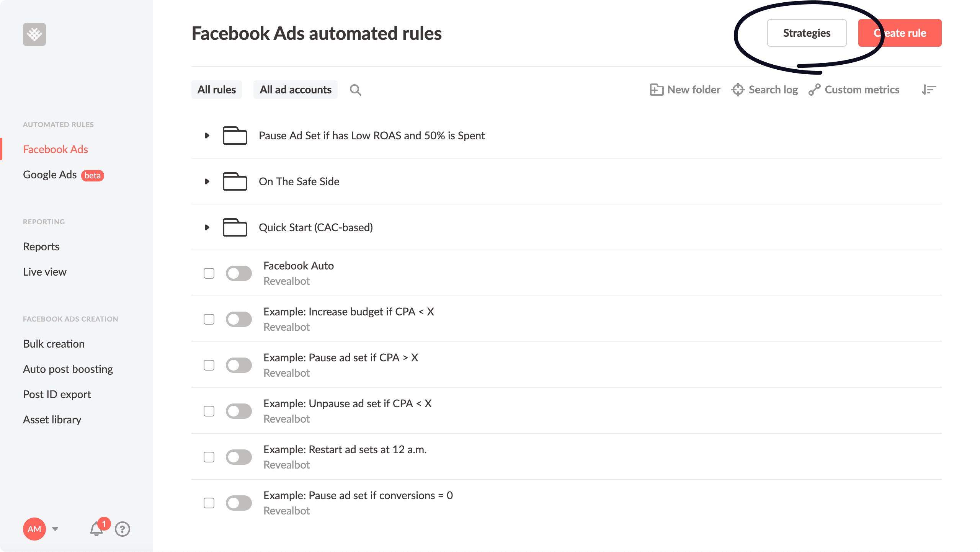The height and width of the screenshot is (552, 980).
Task: Click folder icon for Quick Start (CAC-based)
Action: pos(235,227)
